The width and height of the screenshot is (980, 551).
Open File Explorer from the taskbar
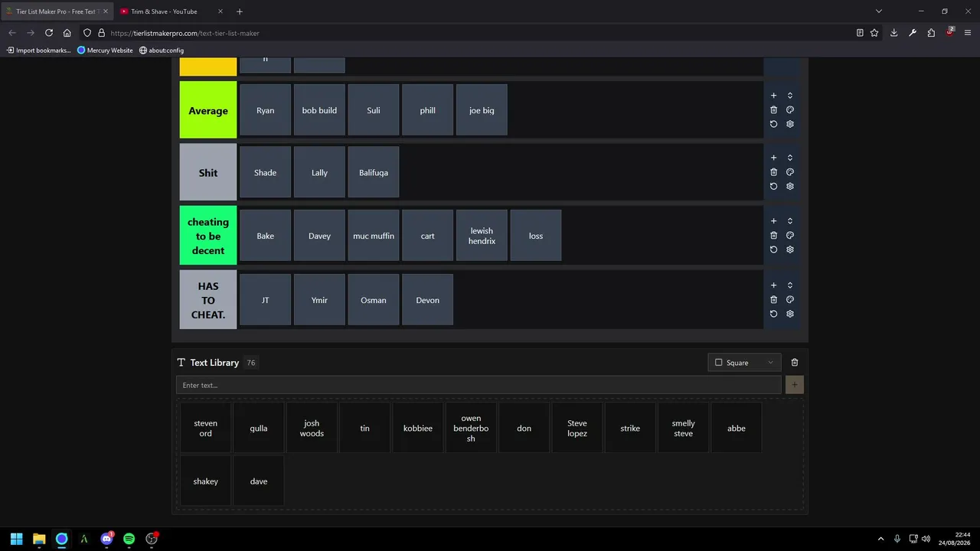coord(39,539)
